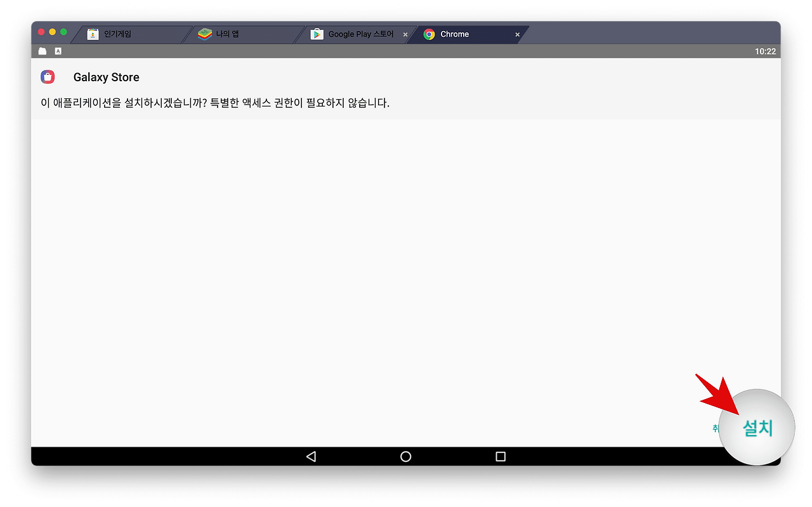
Task: Click the keyboard 'A' status bar icon
Action: (58, 51)
